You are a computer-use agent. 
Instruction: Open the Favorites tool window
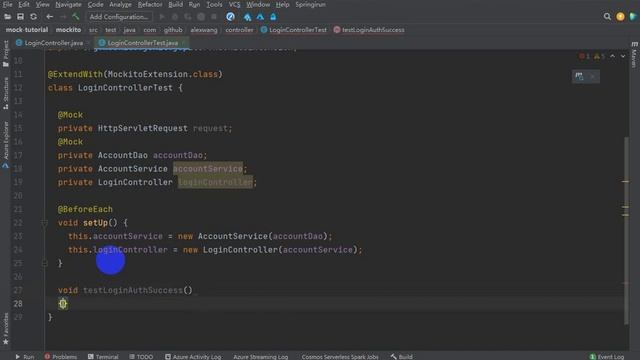pos(6,329)
